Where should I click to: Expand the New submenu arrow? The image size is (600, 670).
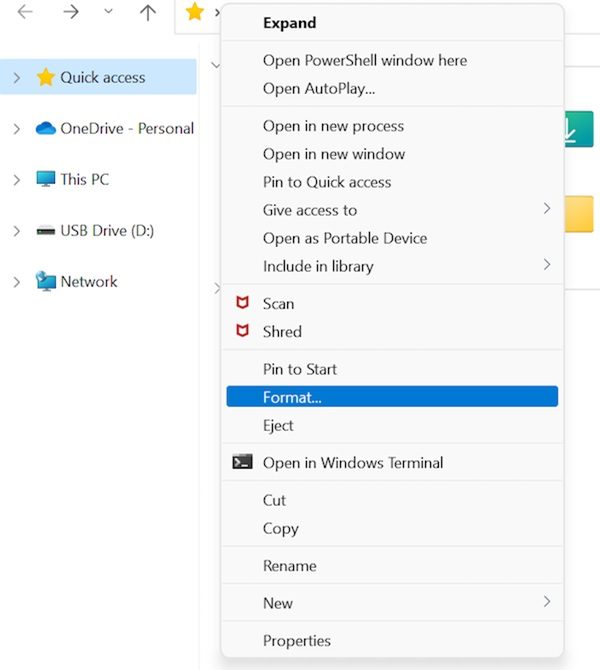[547, 602]
